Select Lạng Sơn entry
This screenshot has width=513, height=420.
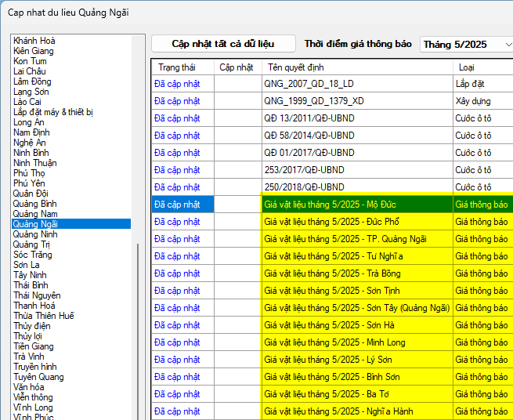[x=31, y=92]
